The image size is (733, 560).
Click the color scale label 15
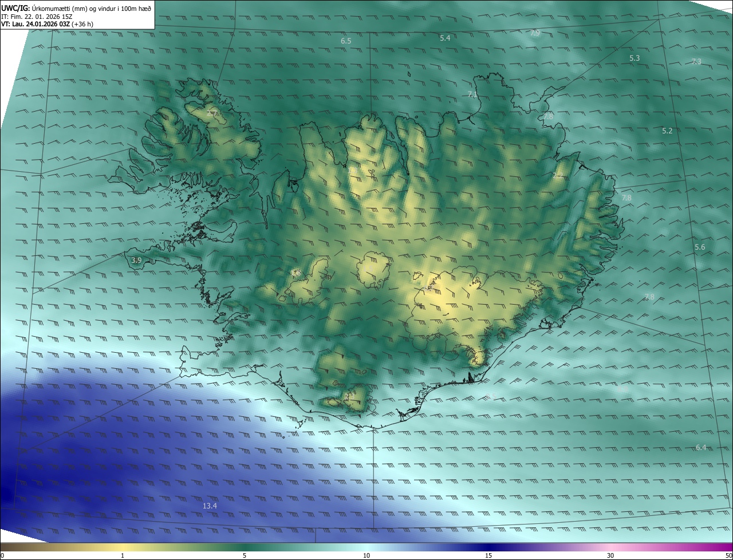point(488,555)
